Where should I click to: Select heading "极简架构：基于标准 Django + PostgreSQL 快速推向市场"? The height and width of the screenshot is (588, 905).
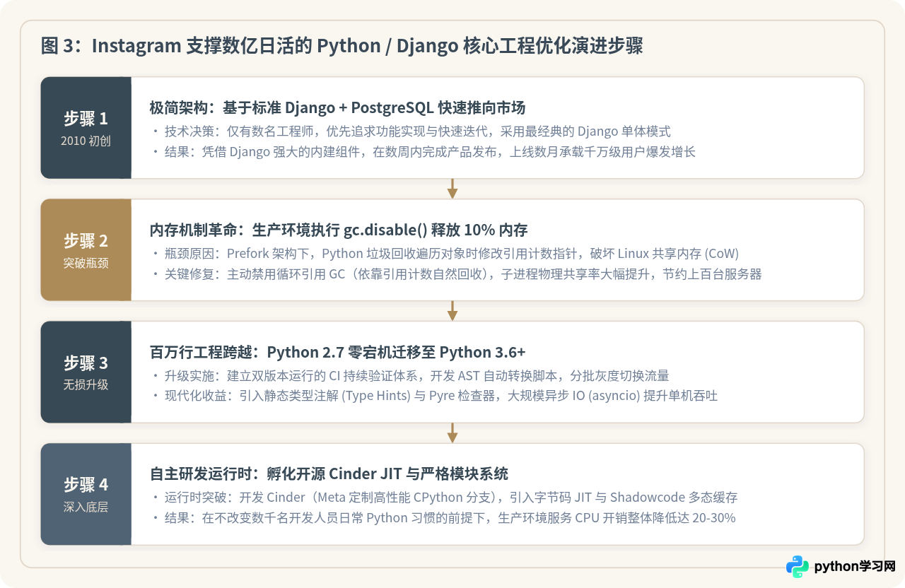coord(338,107)
